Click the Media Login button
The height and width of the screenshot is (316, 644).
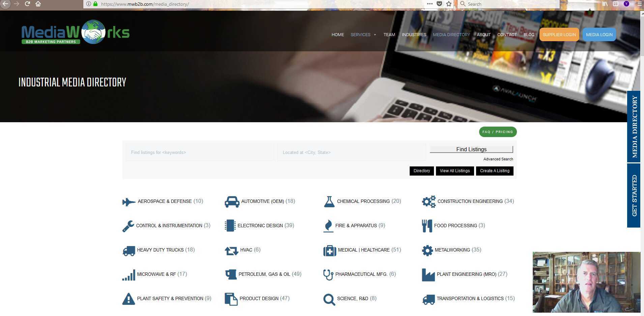point(599,35)
